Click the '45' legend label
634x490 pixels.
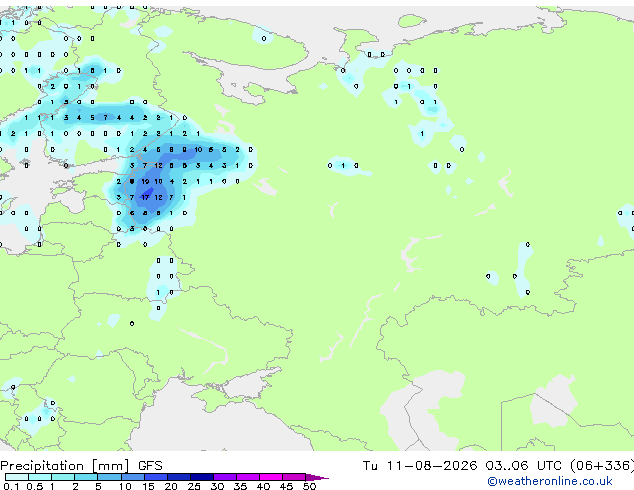[286, 486]
